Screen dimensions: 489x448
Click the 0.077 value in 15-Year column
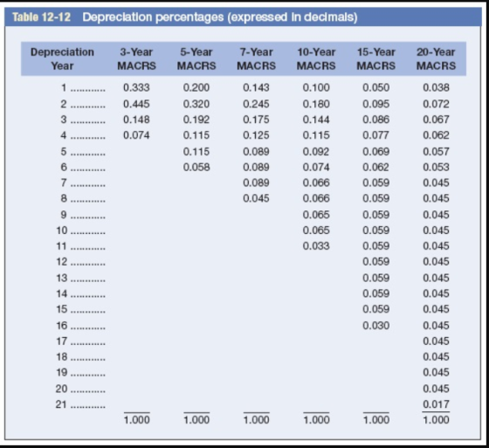[375, 135]
